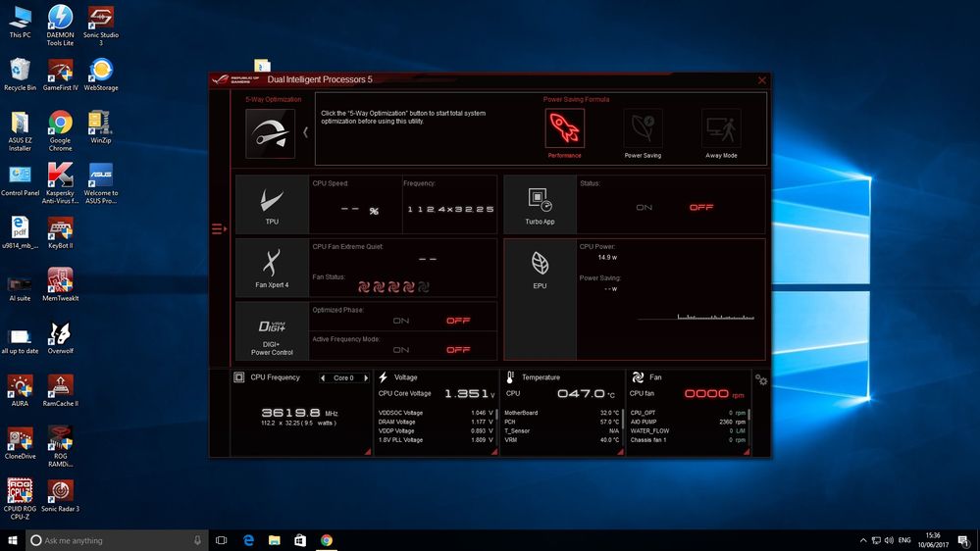Select Performance rocket mode

564,128
